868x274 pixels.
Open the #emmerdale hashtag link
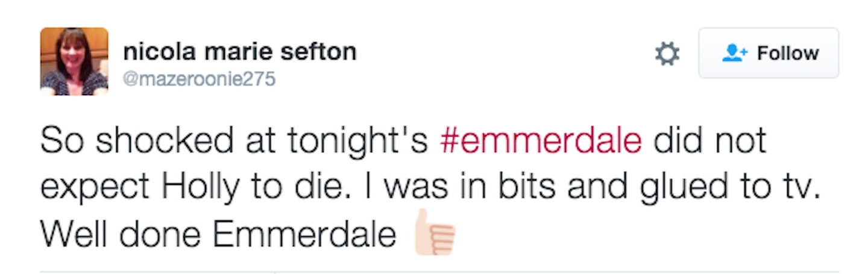point(541,142)
